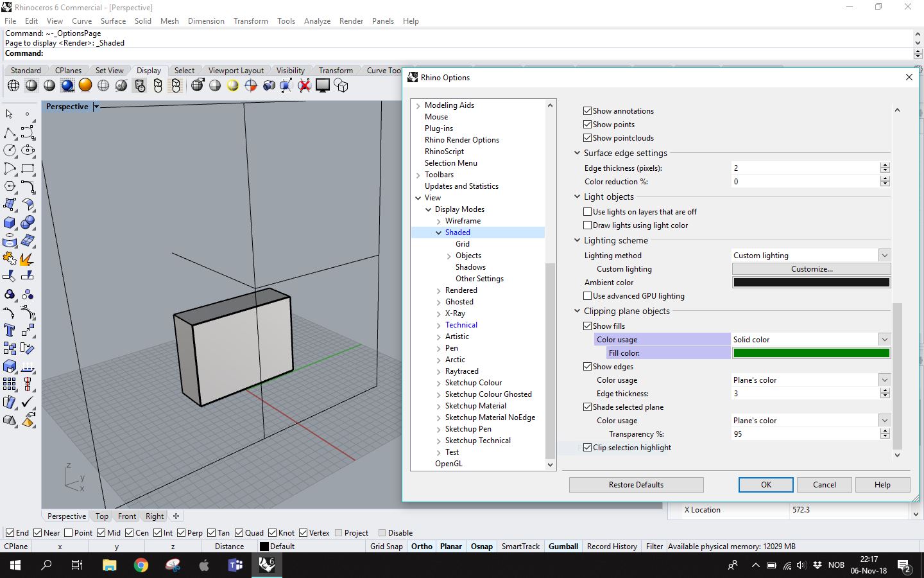The image size is (924, 578).
Task: Open the Lighting method dropdown
Action: pyautogui.click(x=885, y=255)
